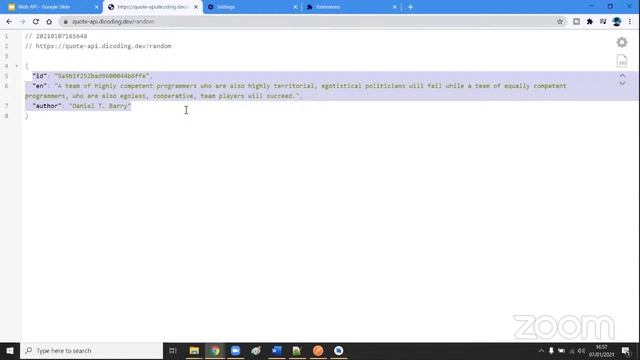This screenshot has height=360, width=640.
Task: Jump up with the upper chevron arrow
Action: pos(622,76)
